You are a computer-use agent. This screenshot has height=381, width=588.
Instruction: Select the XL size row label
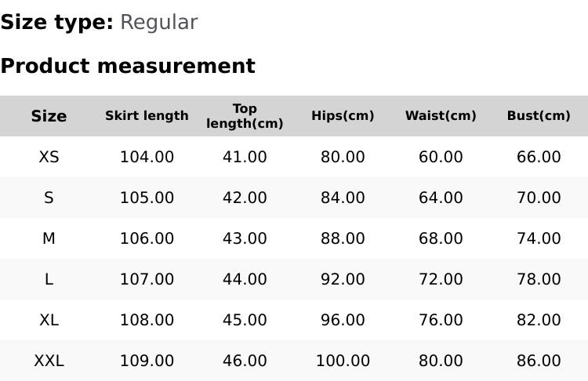pos(49,320)
